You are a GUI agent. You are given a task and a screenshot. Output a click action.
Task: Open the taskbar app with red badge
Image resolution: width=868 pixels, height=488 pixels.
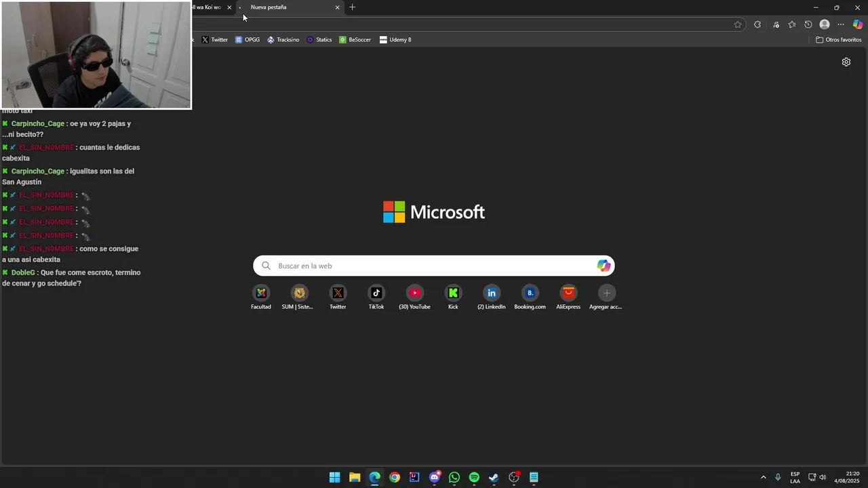[514, 477]
